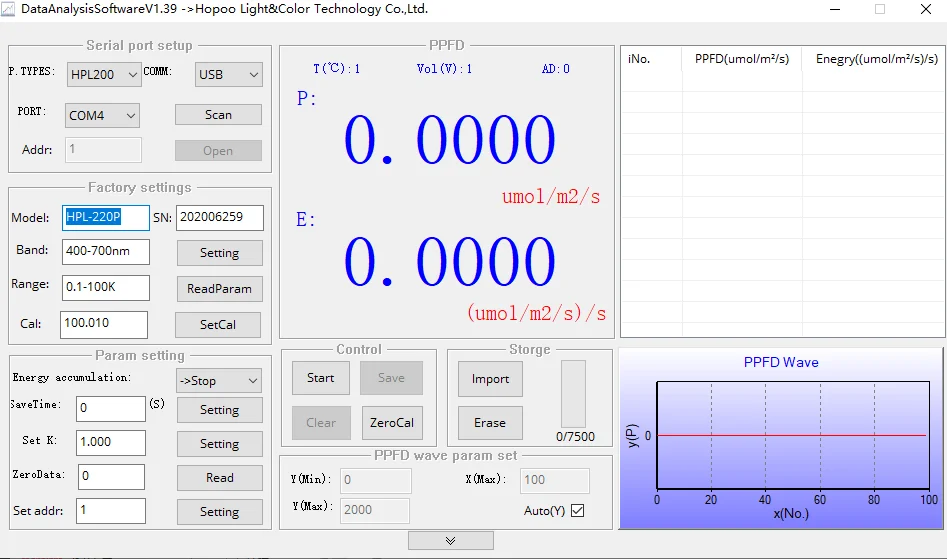Viewport: 947px width, 559px height.
Task: Open the COMM USB dropdown
Action: (228, 74)
